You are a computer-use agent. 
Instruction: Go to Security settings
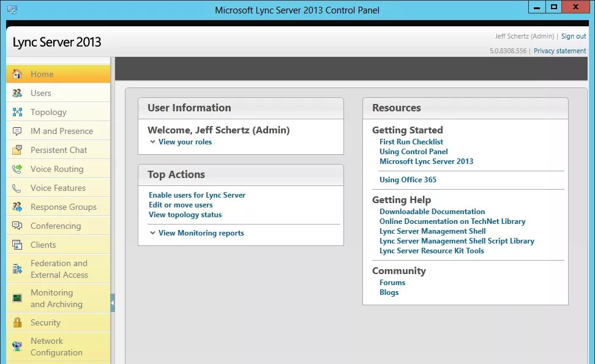[x=58, y=322]
